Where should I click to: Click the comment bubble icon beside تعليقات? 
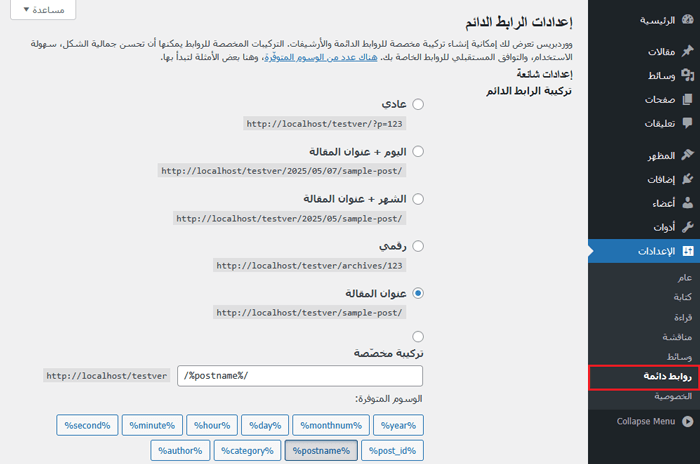[x=688, y=123]
